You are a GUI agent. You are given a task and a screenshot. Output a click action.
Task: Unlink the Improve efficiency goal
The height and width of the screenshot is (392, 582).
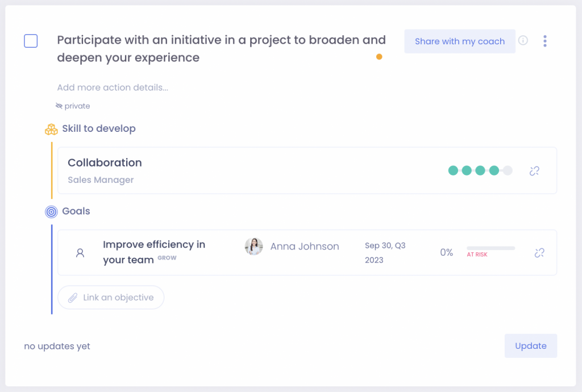tap(539, 253)
